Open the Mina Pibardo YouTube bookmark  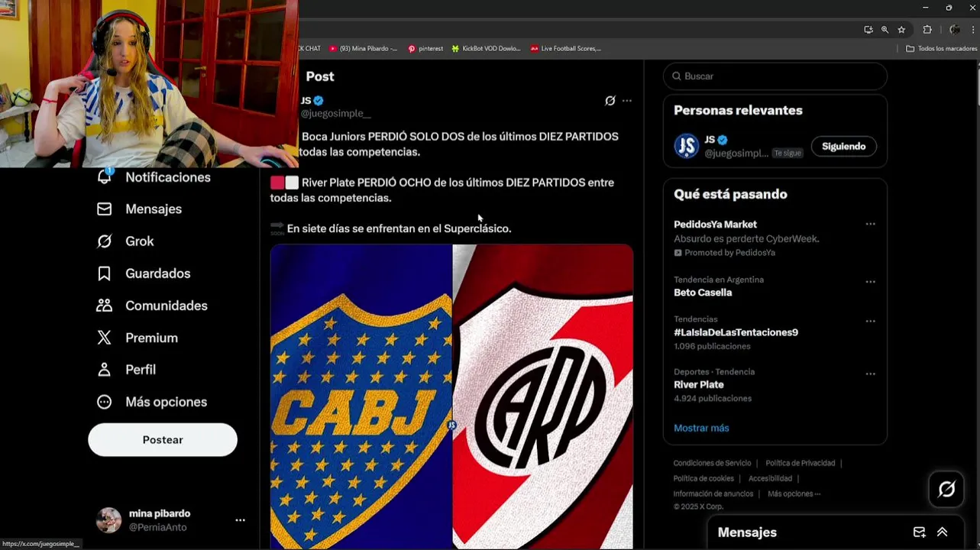(364, 48)
